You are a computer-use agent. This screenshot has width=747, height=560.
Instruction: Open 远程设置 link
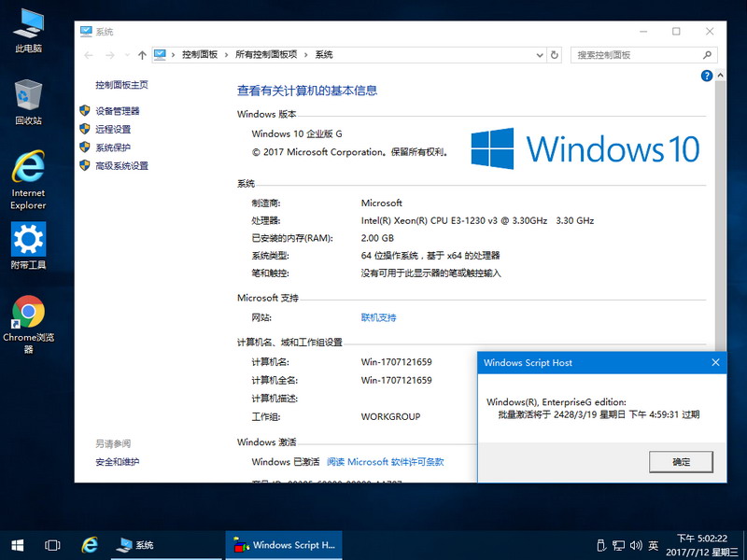click(113, 129)
